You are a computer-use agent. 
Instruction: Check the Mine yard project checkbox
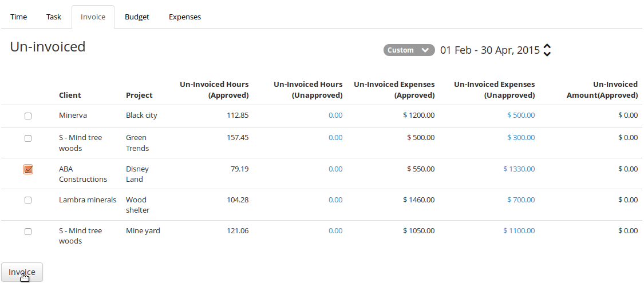click(28, 232)
